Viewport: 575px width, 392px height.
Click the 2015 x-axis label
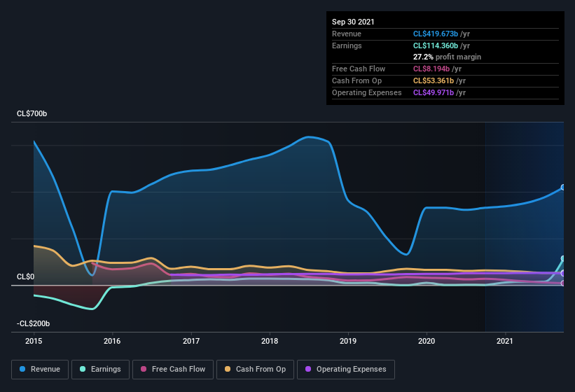pos(34,341)
